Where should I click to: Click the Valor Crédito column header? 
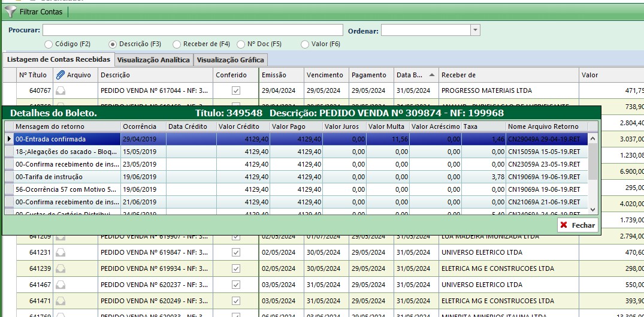point(243,126)
